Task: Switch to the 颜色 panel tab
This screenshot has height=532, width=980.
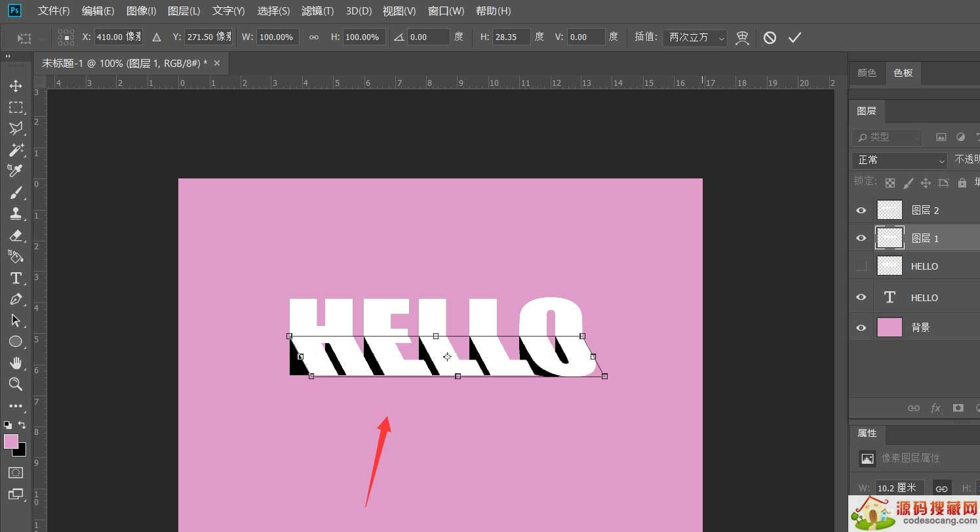Action: 867,73
